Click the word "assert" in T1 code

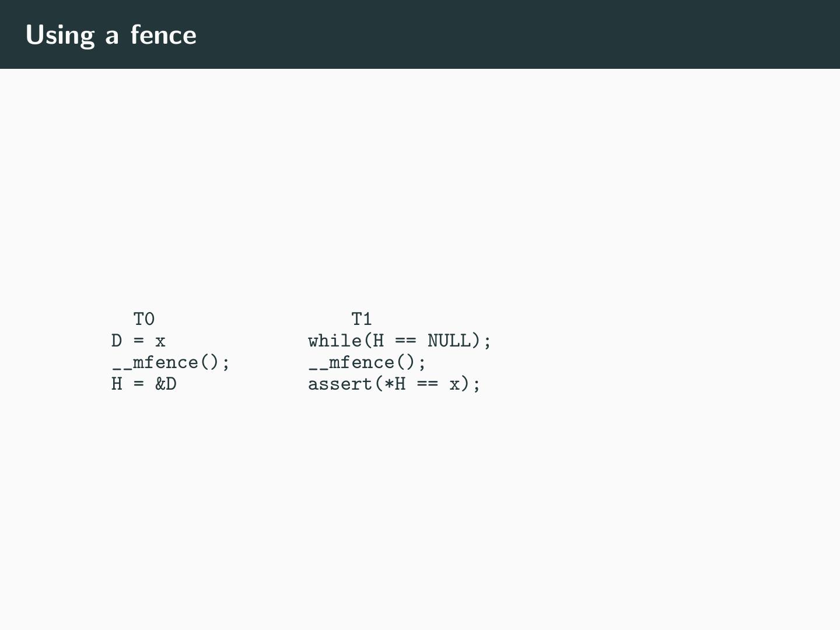coord(340,384)
